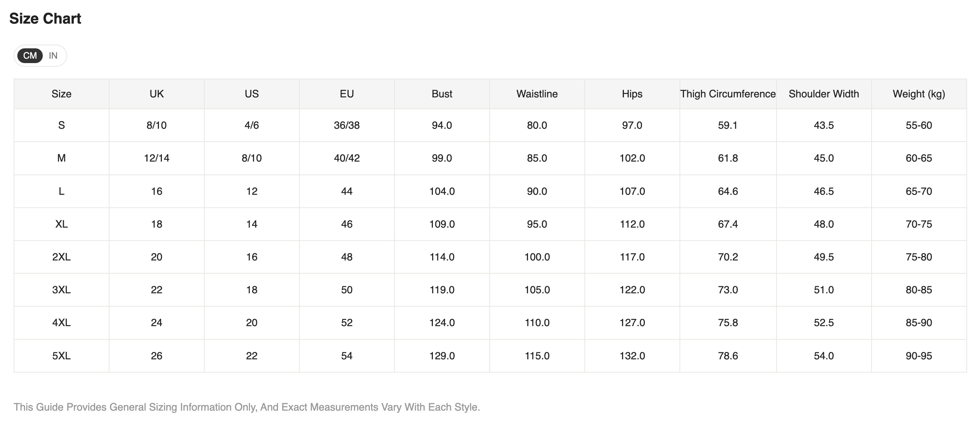Click the Size Chart heading
980x425 pixels.
pyautogui.click(x=45, y=18)
